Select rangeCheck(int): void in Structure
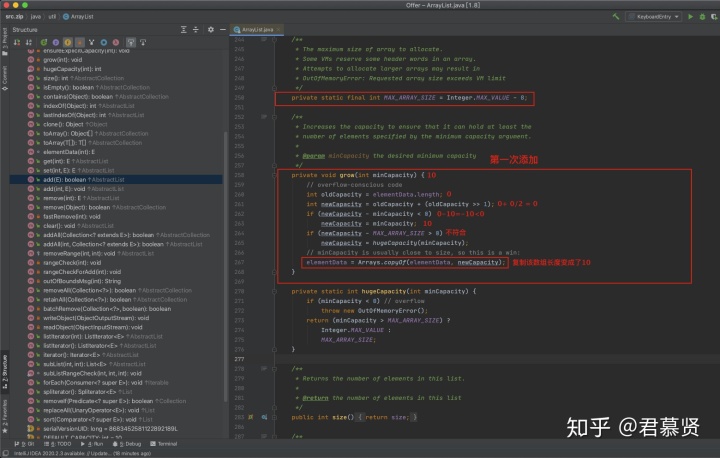Image resolution: width=720 pixels, height=458 pixels. pos(72,263)
